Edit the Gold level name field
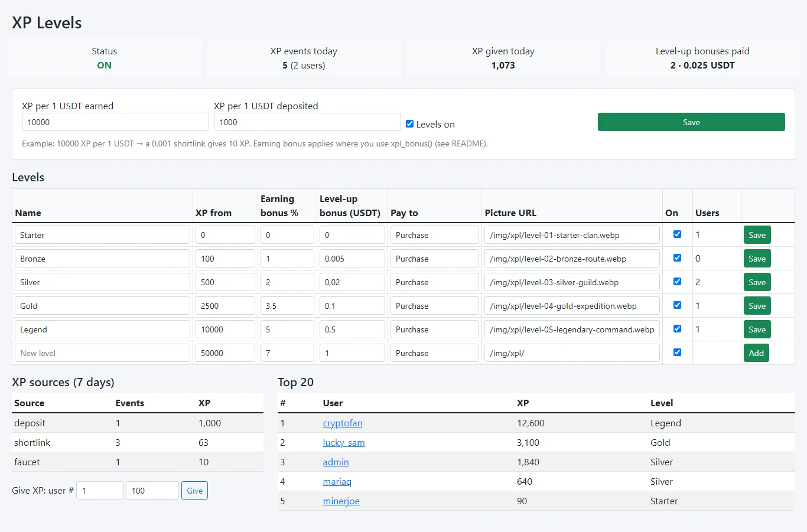 coord(102,306)
